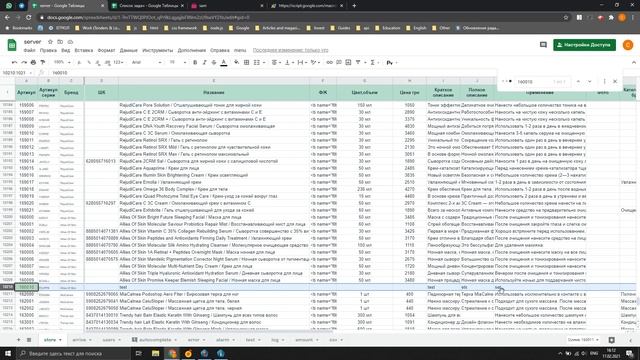Click the orange account avatar
The width and height of the screenshot is (640, 360).
click(x=628, y=45)
